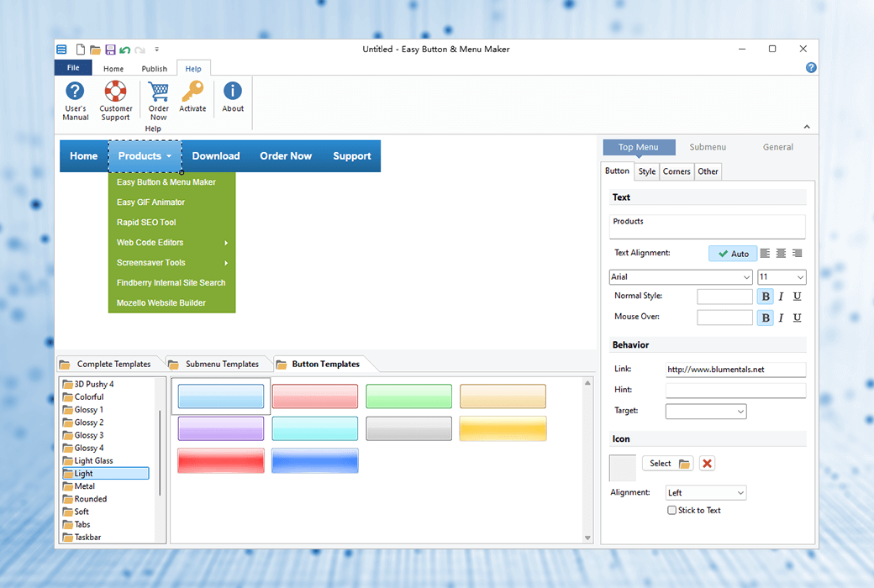
Task: Click the Open folder icon in quick access
Action: coord(95,50)
